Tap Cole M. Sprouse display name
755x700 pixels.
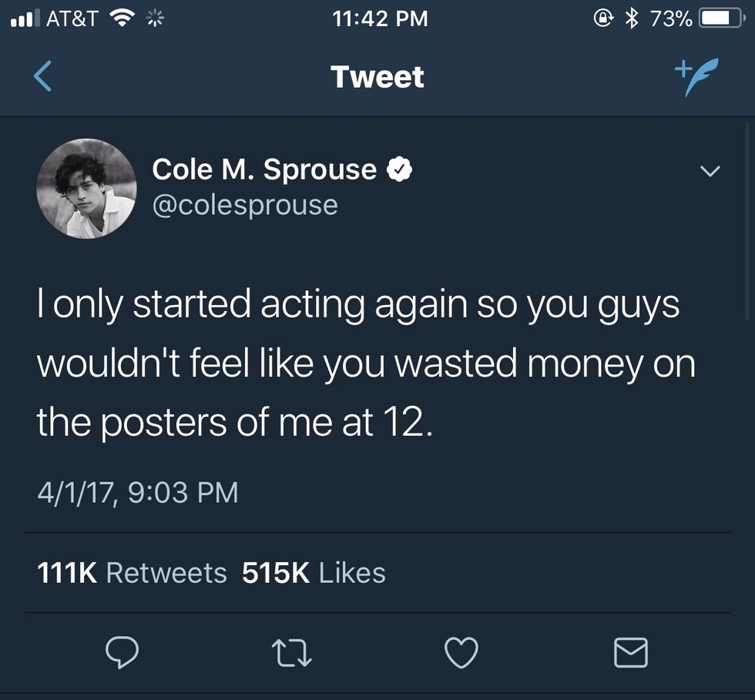[x=264, y=169]
